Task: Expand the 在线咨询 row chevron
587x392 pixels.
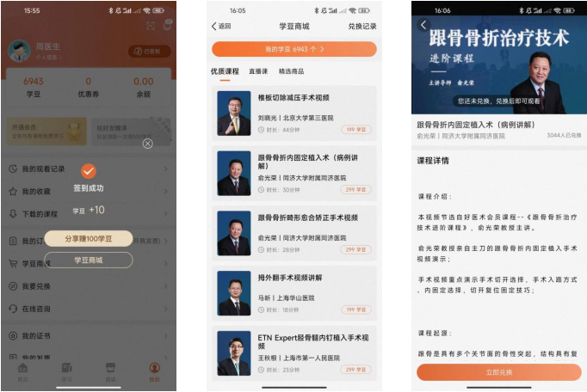Action: click(166, 309)
